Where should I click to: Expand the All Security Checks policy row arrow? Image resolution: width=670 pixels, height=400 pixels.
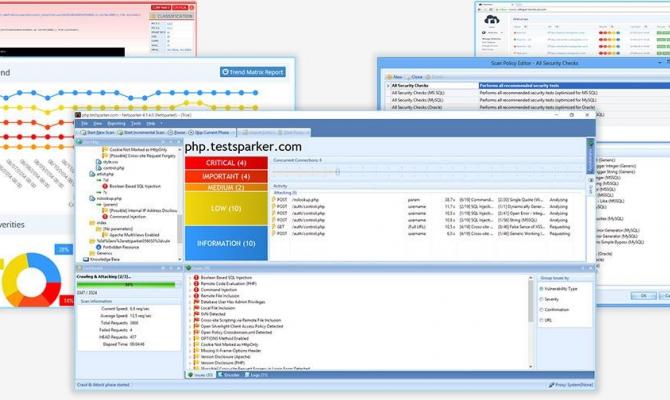(388, 85)
